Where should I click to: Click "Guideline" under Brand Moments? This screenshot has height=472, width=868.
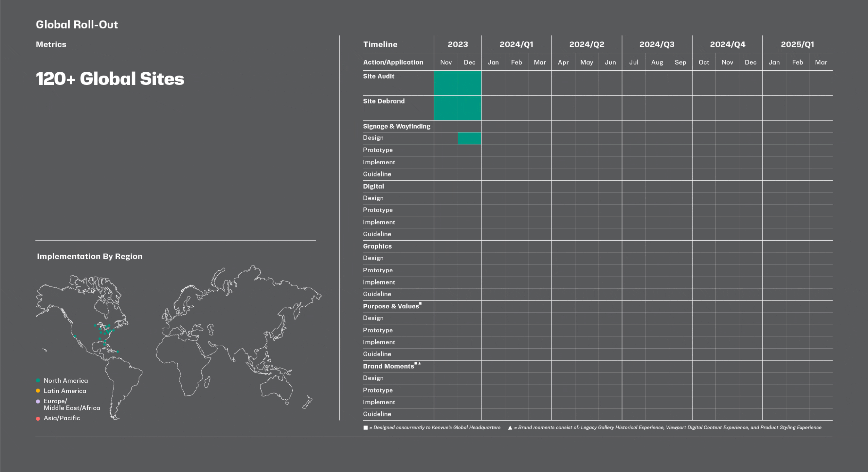(377, 414)
